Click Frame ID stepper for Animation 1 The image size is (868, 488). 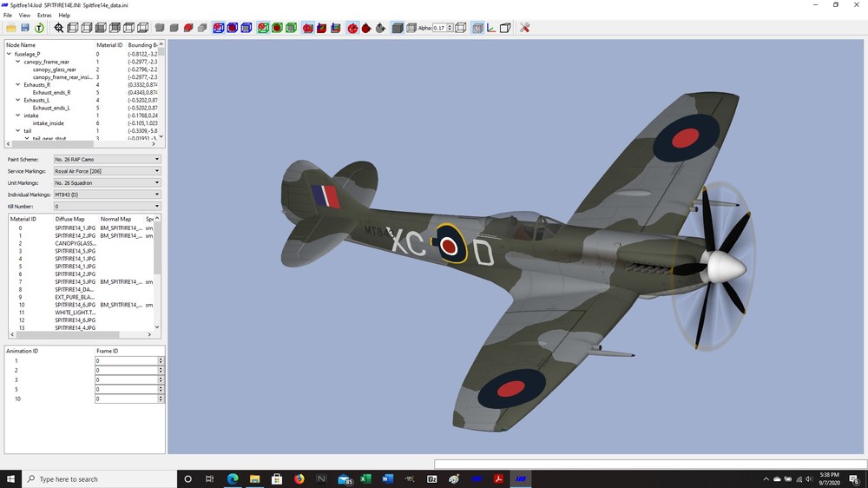(x=161, y=360)
